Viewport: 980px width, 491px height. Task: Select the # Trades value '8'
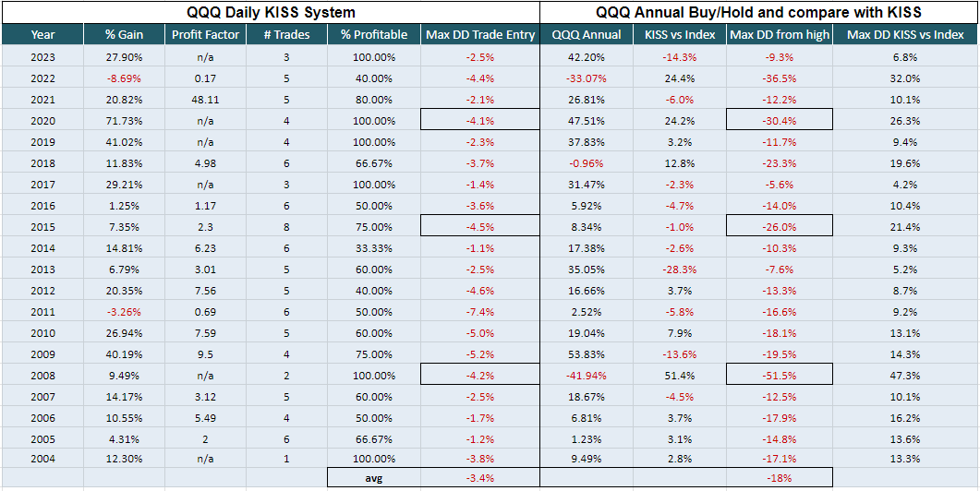(x=287, y=227)
